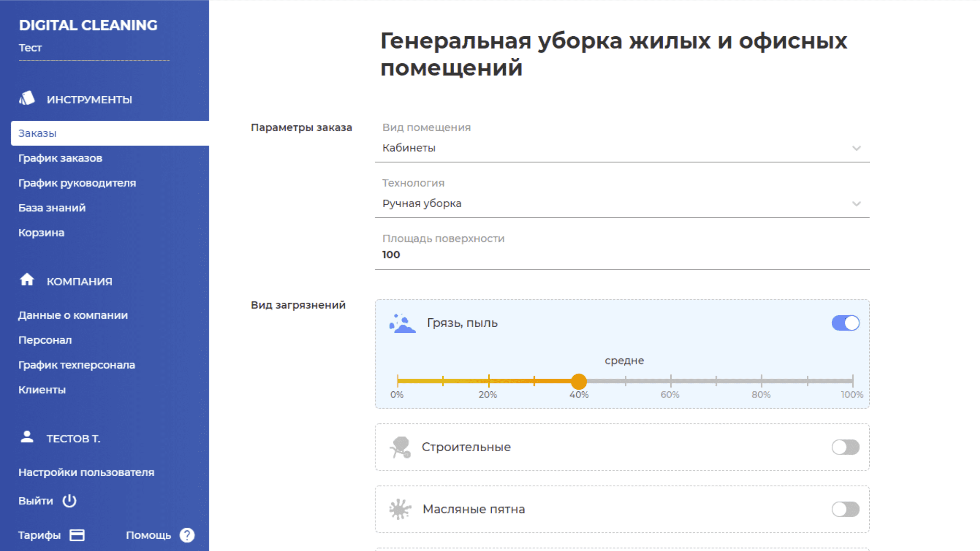This screenshot has width=980, height=551.
Task: Click the credit card icon by Тарифы
Action: pyautogui.click(x=77, y=535)
